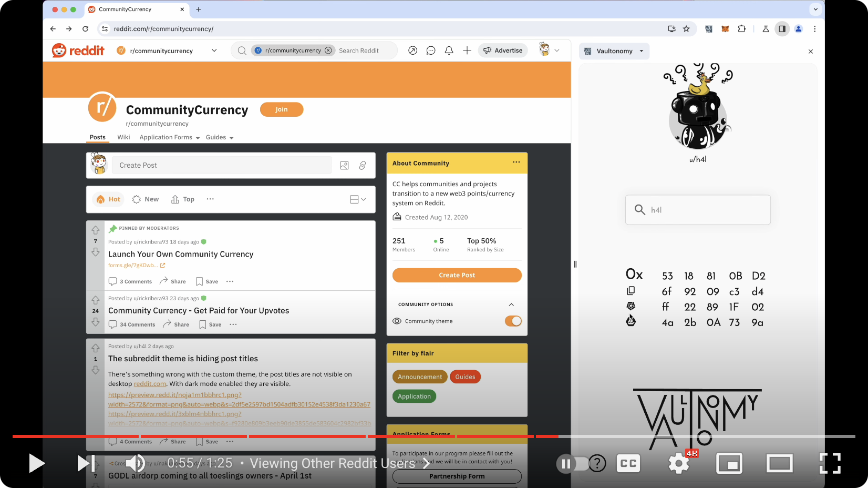Enter fullscreen mode in video player
This screenshot has height=488, width=868.
pos(830,463)
